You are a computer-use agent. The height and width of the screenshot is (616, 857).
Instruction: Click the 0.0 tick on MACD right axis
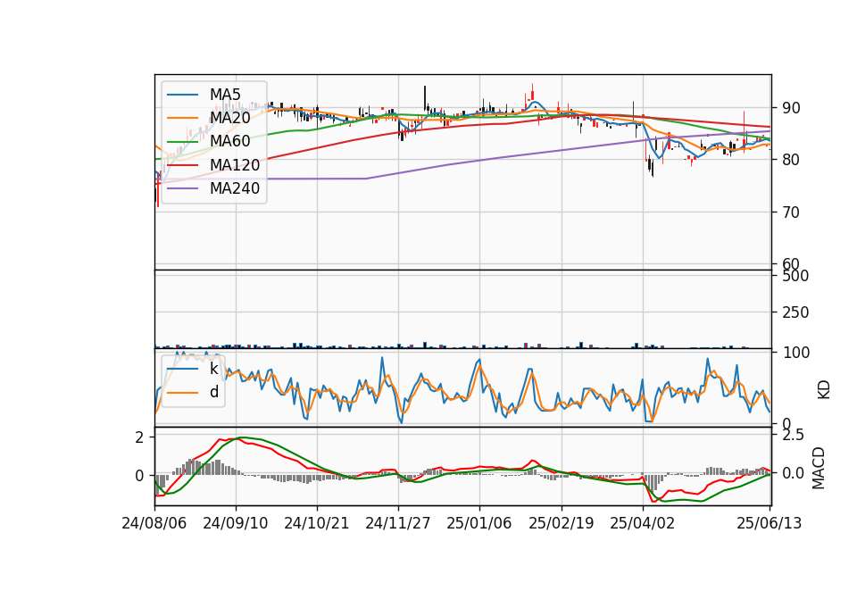[793, 473]
